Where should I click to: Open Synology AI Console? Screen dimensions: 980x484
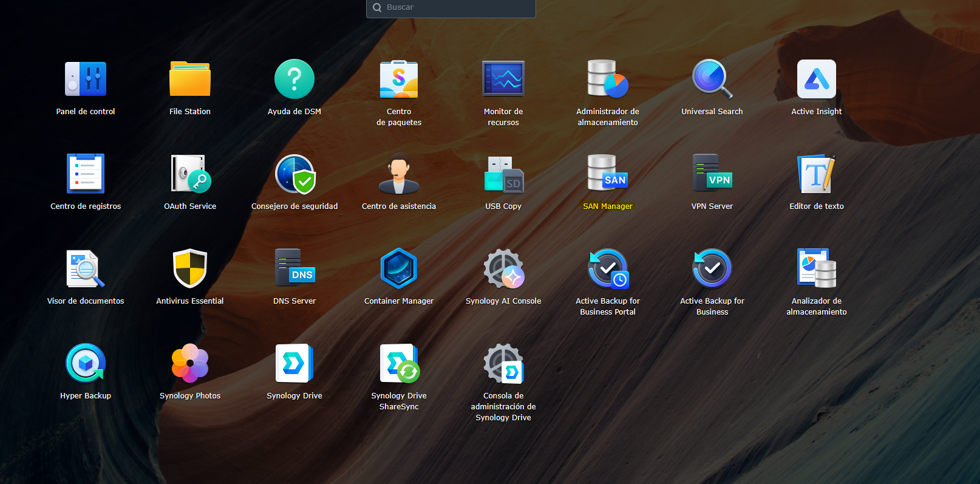pyautogui.click(x=503, y=268)
